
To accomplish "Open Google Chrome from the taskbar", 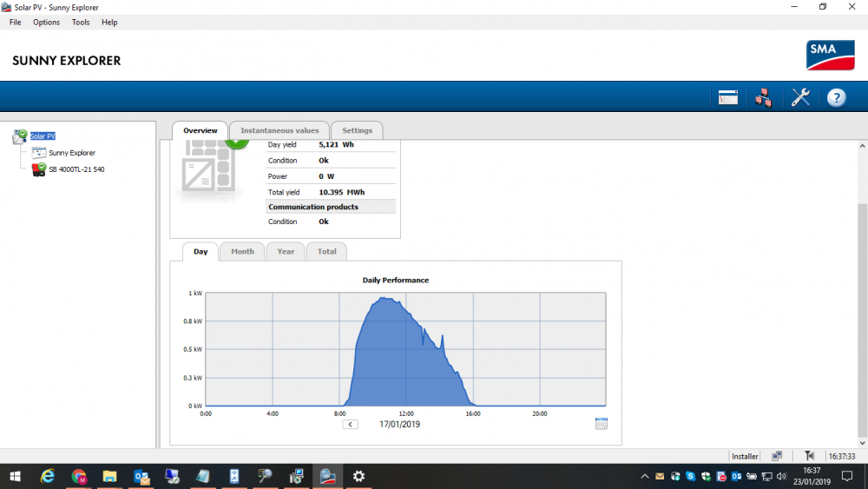I will [x=79, y=476].
